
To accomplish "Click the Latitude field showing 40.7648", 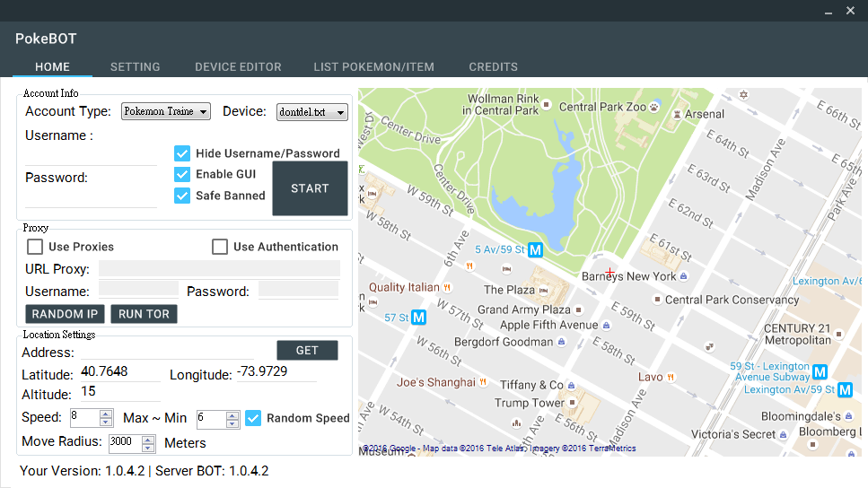I will (x=120, y=371).
